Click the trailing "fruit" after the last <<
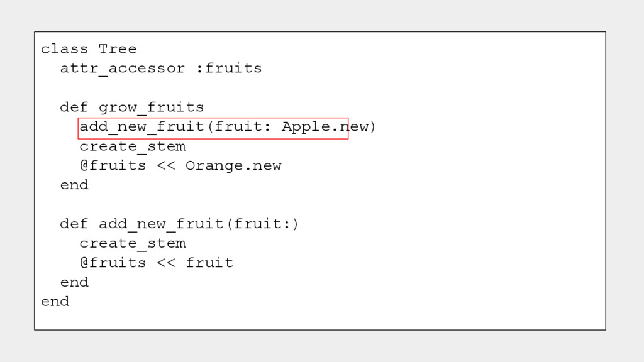Image resolution: width=644 pixels, height=362 pixels. click(x=209, y=263)
